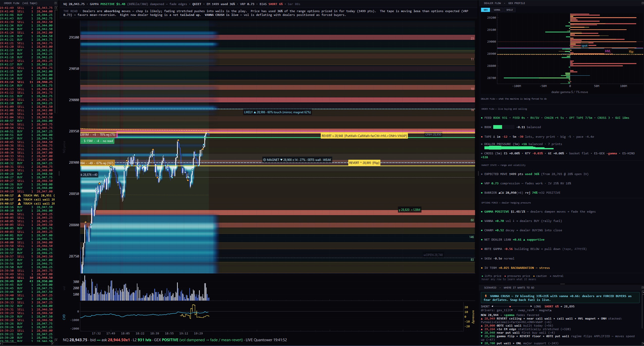Click the MAGNET 28,900 chart label

(297, 160)
